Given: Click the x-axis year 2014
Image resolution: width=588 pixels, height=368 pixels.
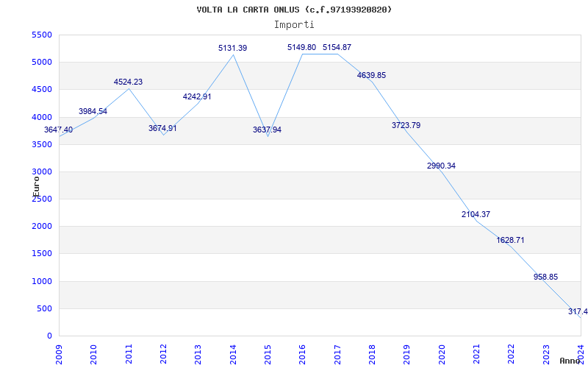Looking at the screenshot, I should click(233, 355).
